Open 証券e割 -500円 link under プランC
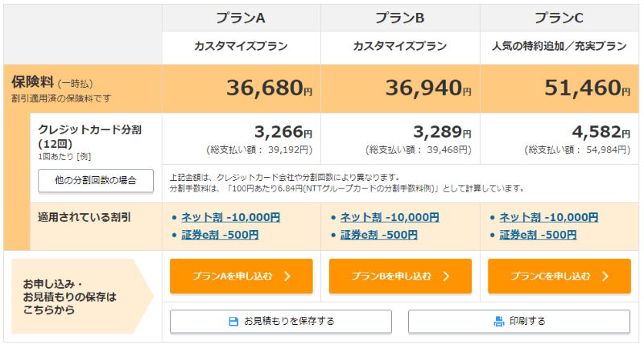Image resolution: width=644 pixels, height=345 pixels. (x=538, y=235)
